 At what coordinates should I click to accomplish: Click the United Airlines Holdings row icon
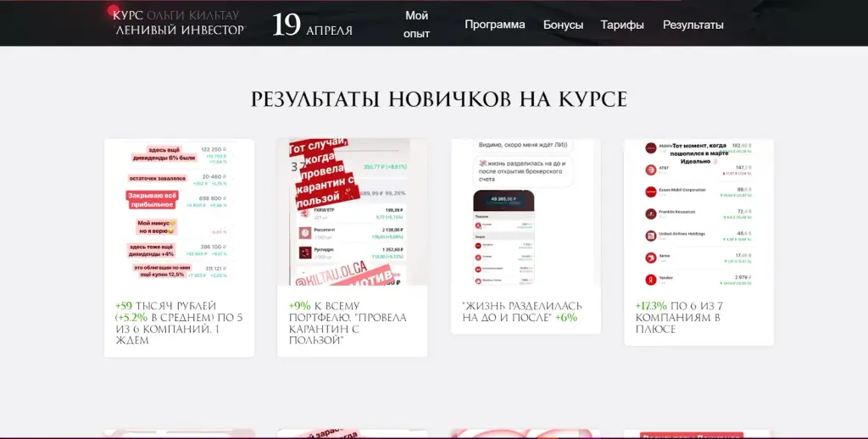coord(650,236)
